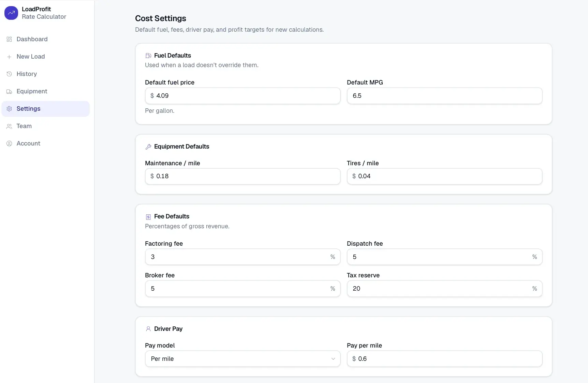This screenshot has height=383, width=588.
Task: Click the LoadProfit logo icon
Action: tap(11, 13)
